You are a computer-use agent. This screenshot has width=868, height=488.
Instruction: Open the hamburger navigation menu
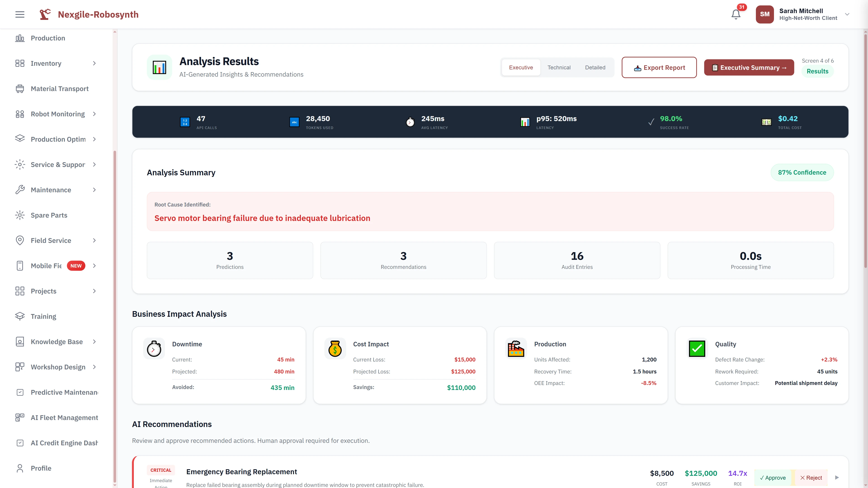point(19,14)
